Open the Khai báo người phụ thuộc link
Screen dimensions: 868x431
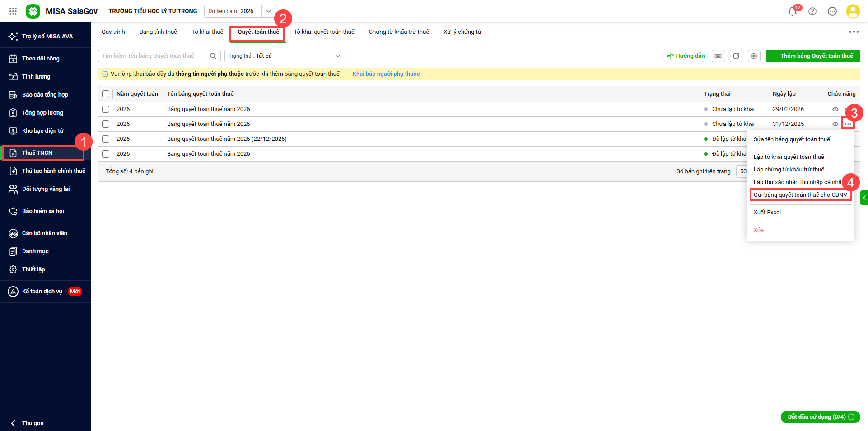[x=386, y=74]
